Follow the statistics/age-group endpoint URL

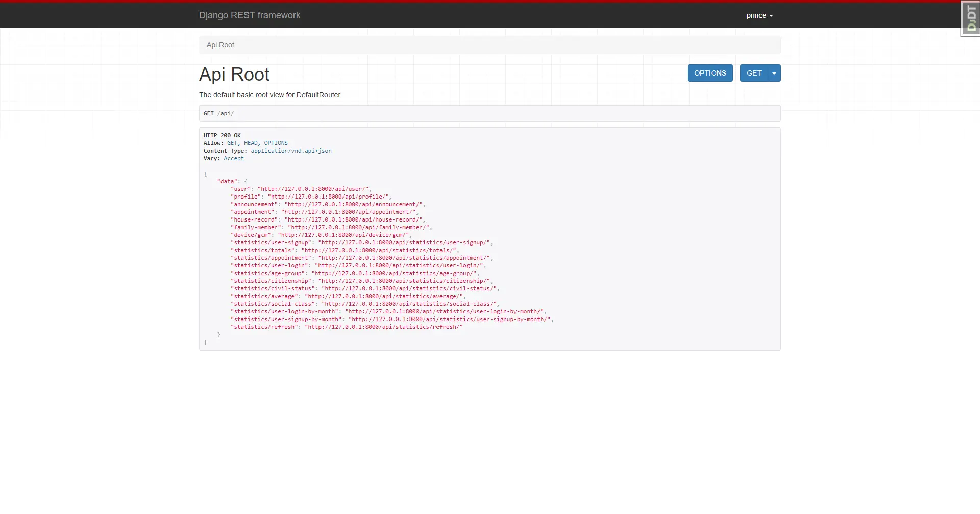394,273
